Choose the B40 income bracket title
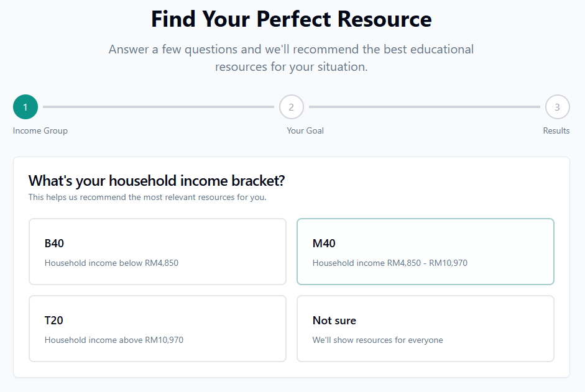This screenshot has height=392, width=585. pyautogui.click(x=54, y=244)
